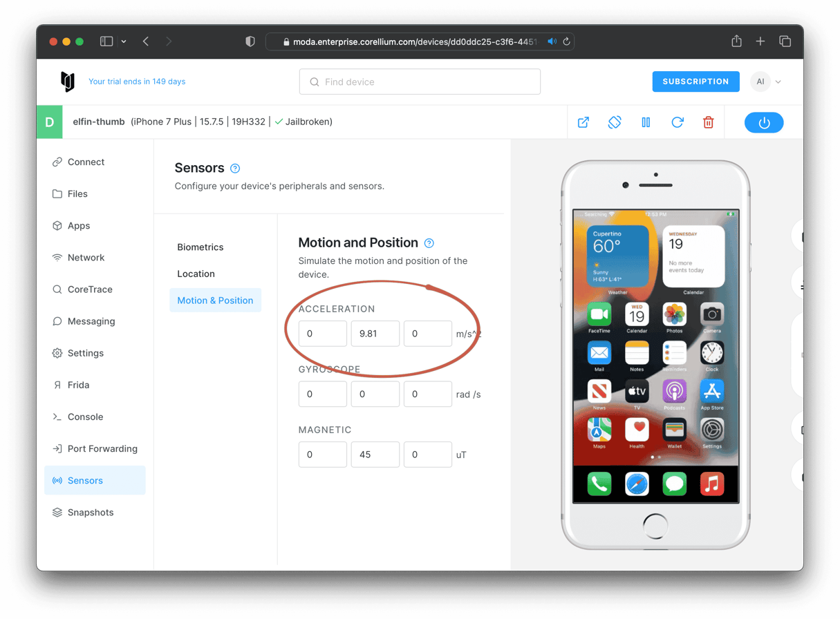Toggle the device power button
The image size is (840, 619).
(764, 122)
